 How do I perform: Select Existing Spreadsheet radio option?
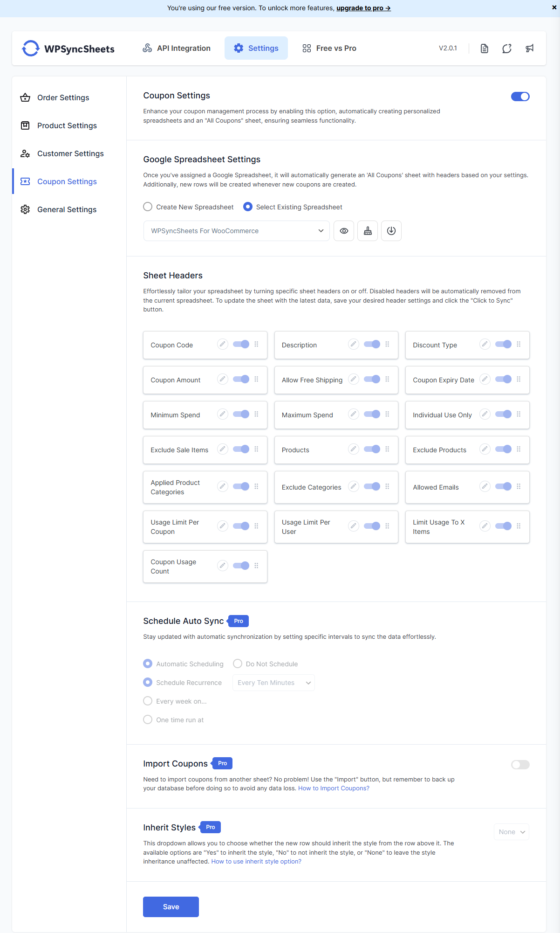pos(248,207)
